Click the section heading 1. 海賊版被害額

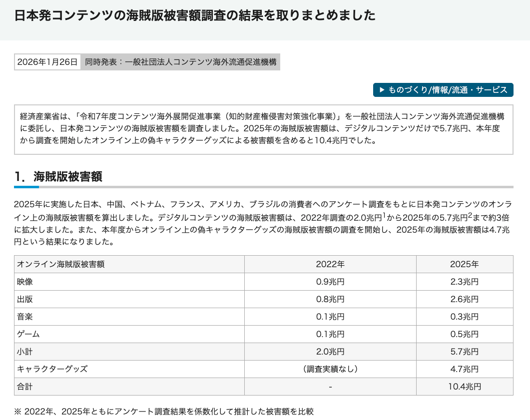tap(58, 176)
